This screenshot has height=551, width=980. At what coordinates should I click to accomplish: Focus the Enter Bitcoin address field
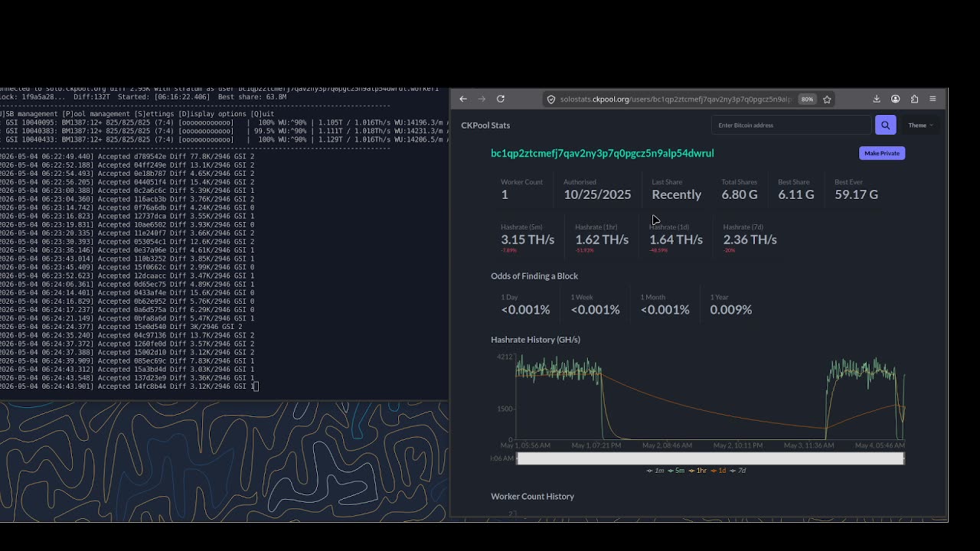point(791,125)
